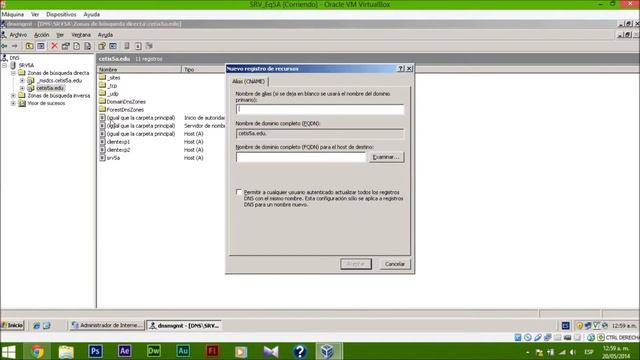Expand Zonas de búsqueda inversa
This screenshot has height=360, width=640.
tap(13, 96)
